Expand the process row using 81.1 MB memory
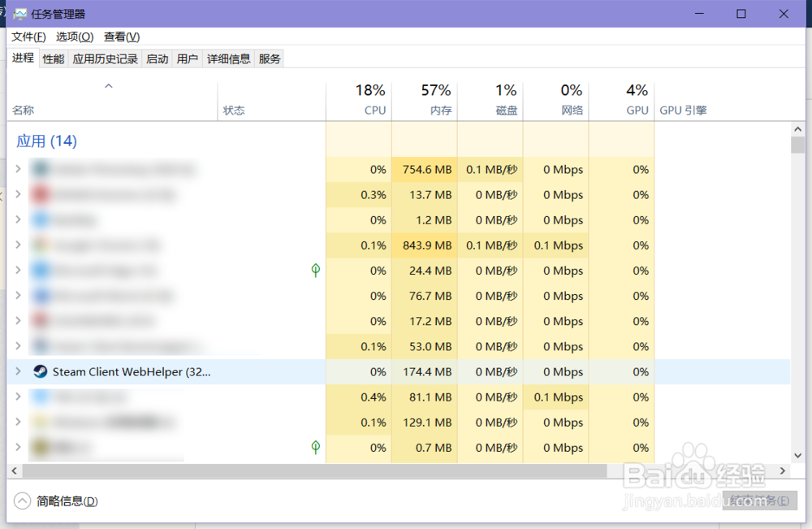 pyautogui.click(x=18, y=397)
